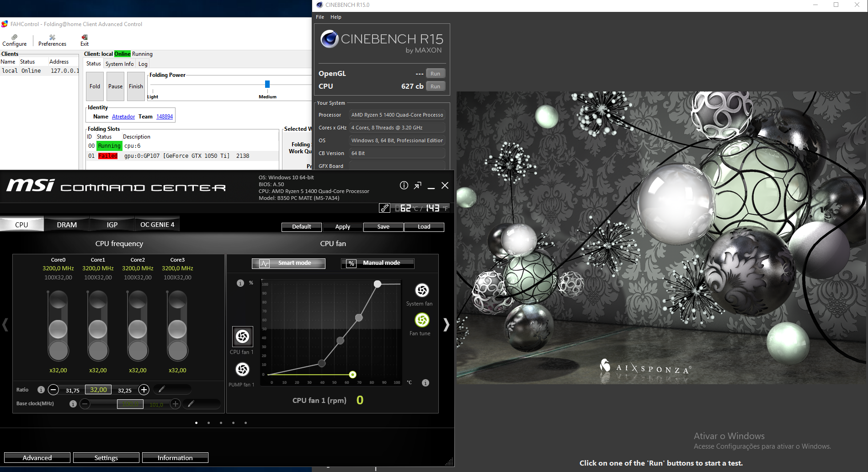Open the Information section
Viewport: 868px width, 472px height.
pos(175,458)
